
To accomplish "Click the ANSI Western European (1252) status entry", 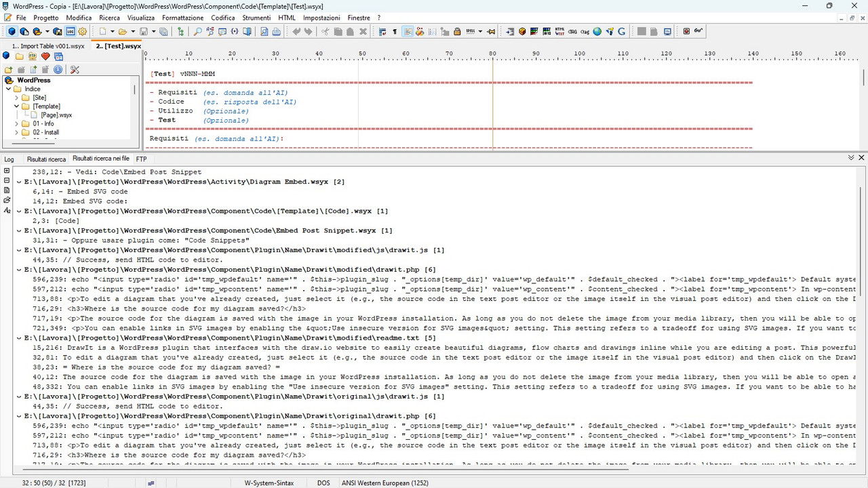I will [x=385, y=483].
